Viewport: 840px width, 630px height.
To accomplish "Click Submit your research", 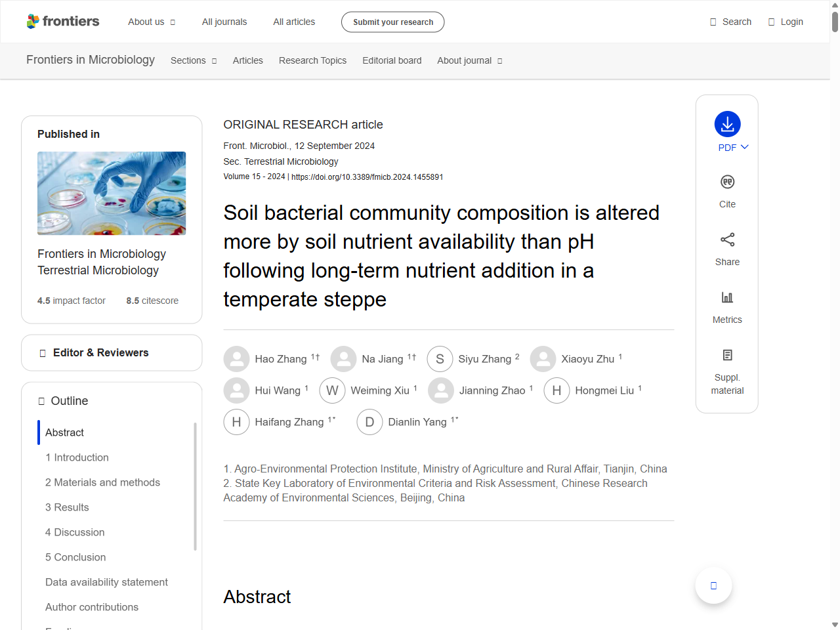I will pyautogui.click(x=392, y=22).
